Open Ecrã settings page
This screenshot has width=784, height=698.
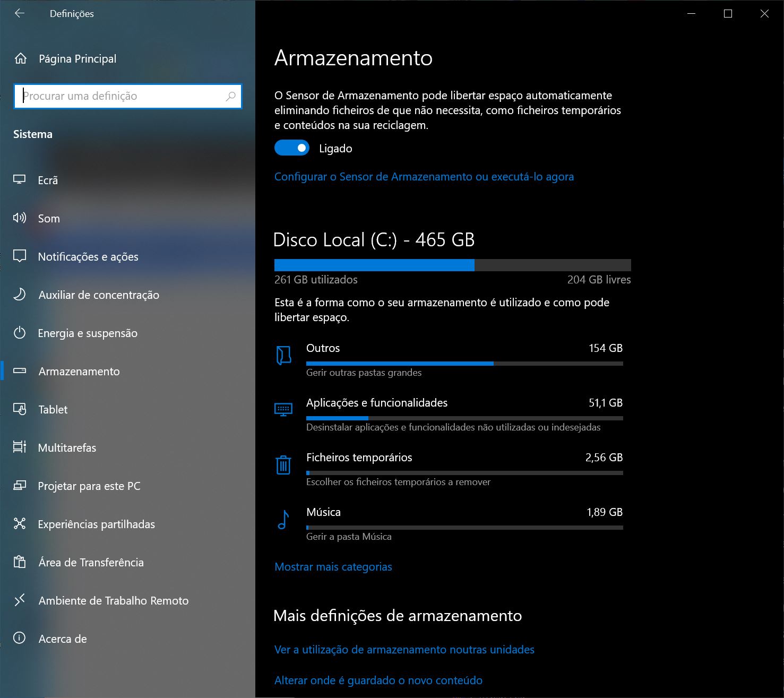(x=127, y=180)
